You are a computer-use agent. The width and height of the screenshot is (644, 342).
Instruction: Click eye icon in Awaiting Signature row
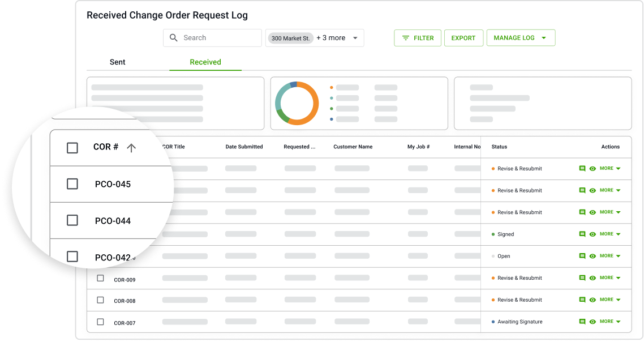click(x=593, y=322)
